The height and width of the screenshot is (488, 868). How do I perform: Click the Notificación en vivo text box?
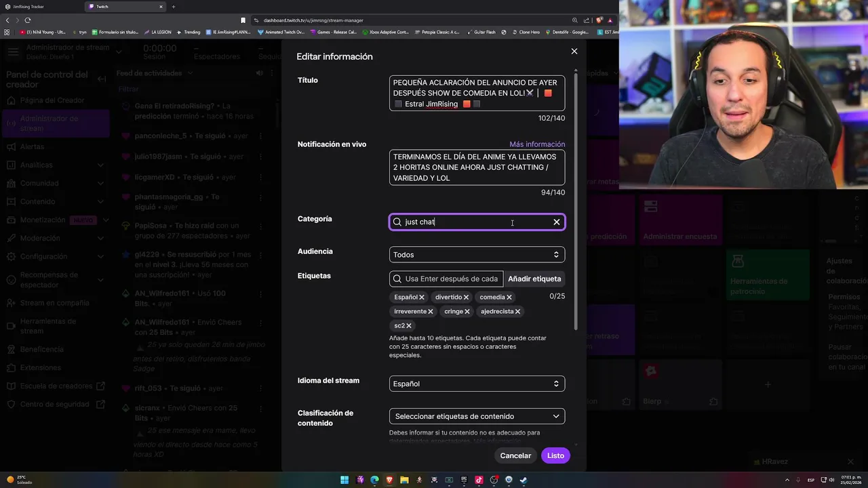point(477,167)
